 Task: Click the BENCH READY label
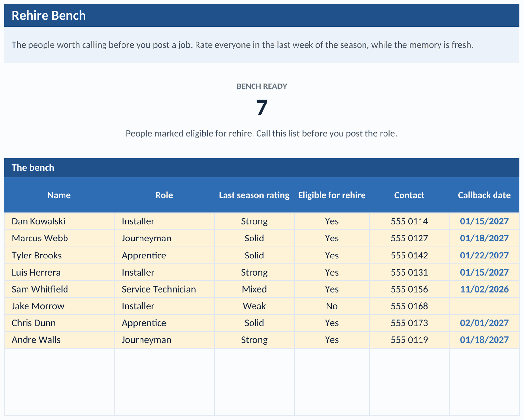(262, 86)
